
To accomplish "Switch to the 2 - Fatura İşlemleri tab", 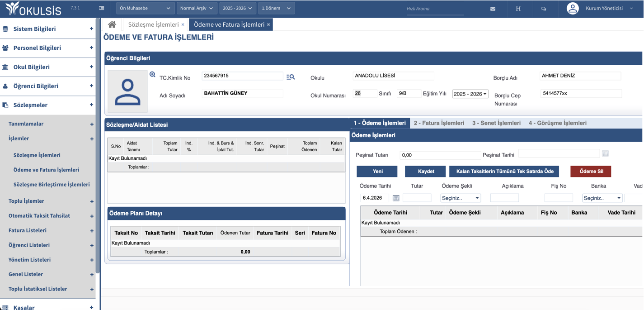I will (x=439, y=123).
